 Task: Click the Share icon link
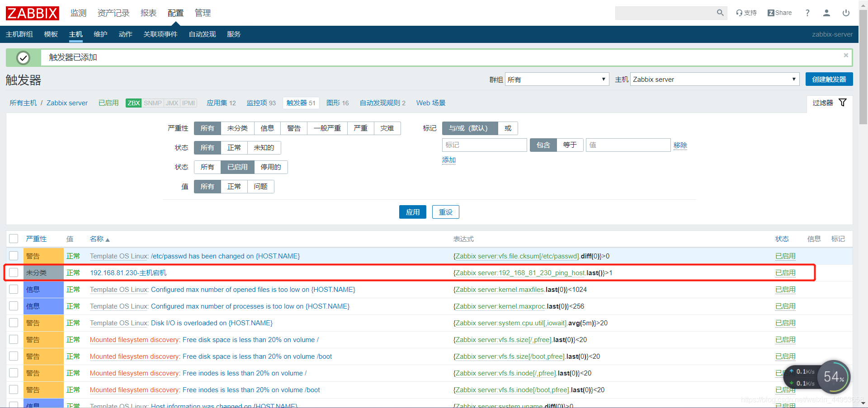pos(779,13)
